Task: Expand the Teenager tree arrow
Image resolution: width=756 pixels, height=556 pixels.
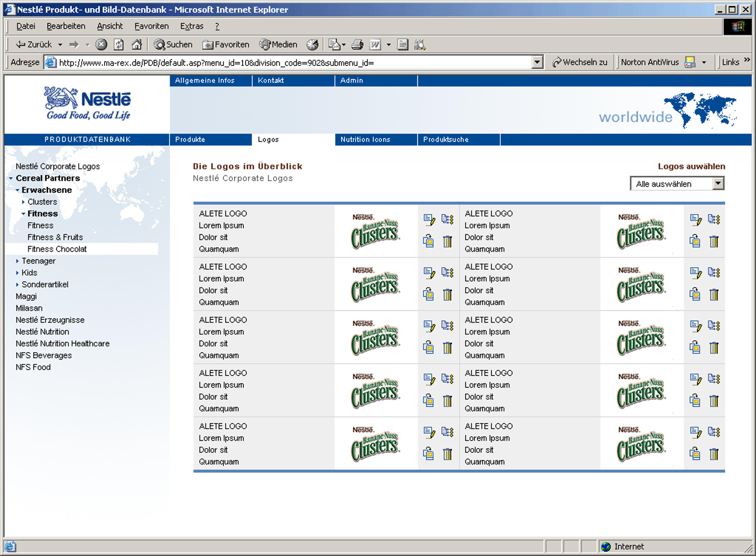Action: (x=17, y=261)
